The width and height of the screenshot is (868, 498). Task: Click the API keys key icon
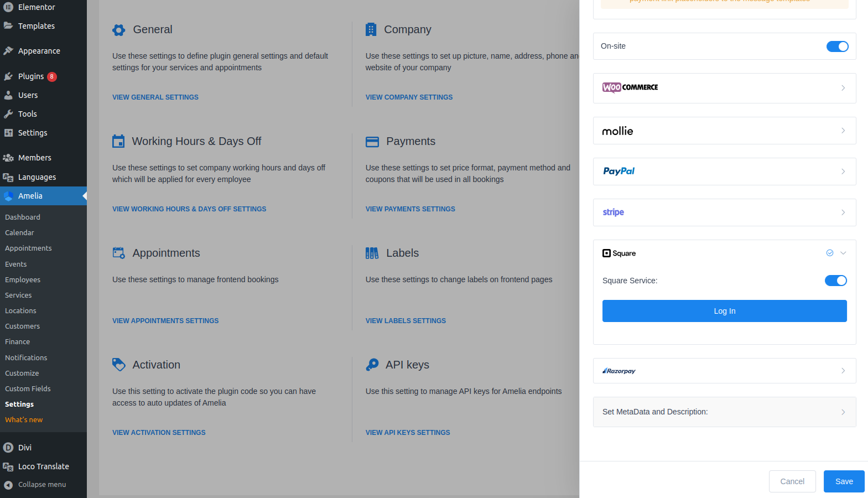click(372, 365)
